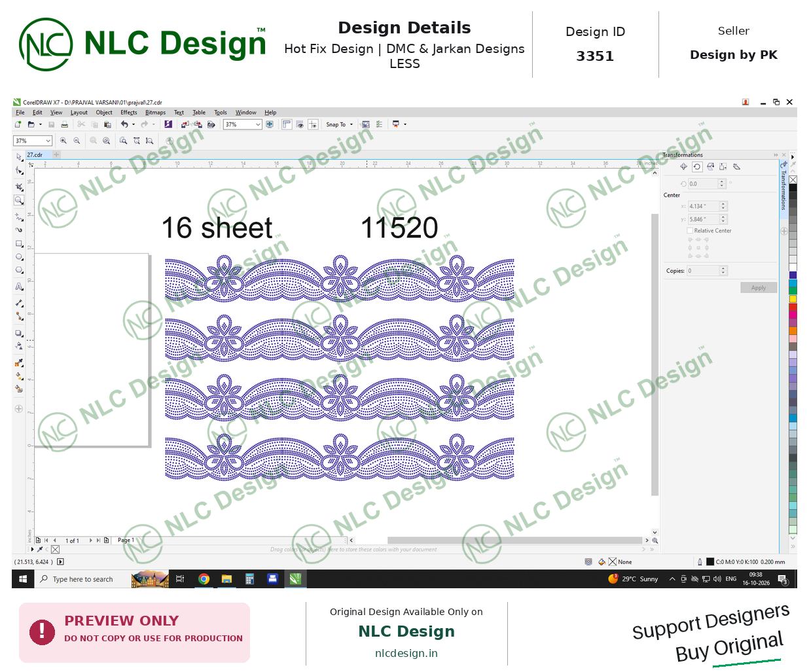Select Skew icon in Transformations docker
The width and height of the screenshot is (809, 672).
pos(736,167)
